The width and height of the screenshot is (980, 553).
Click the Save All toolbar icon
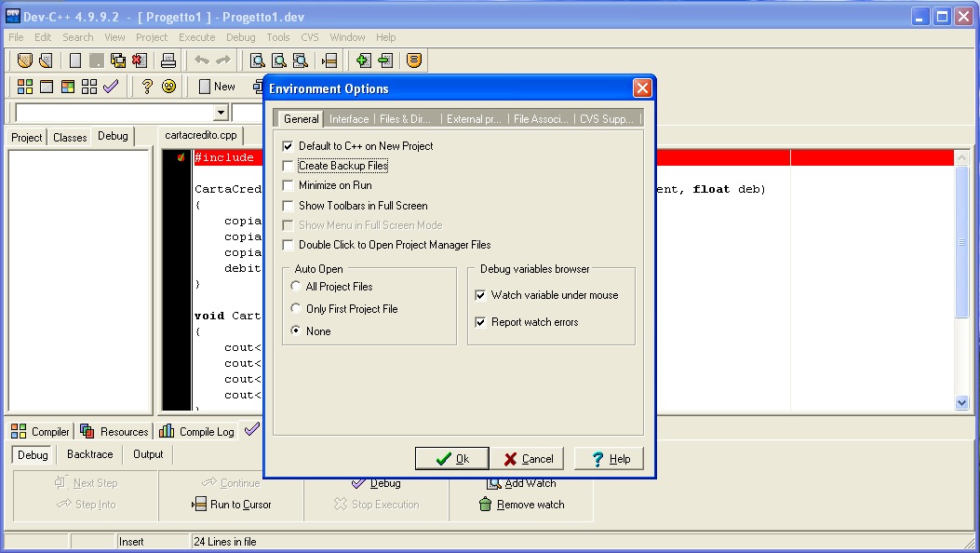[x=118, y=61]
